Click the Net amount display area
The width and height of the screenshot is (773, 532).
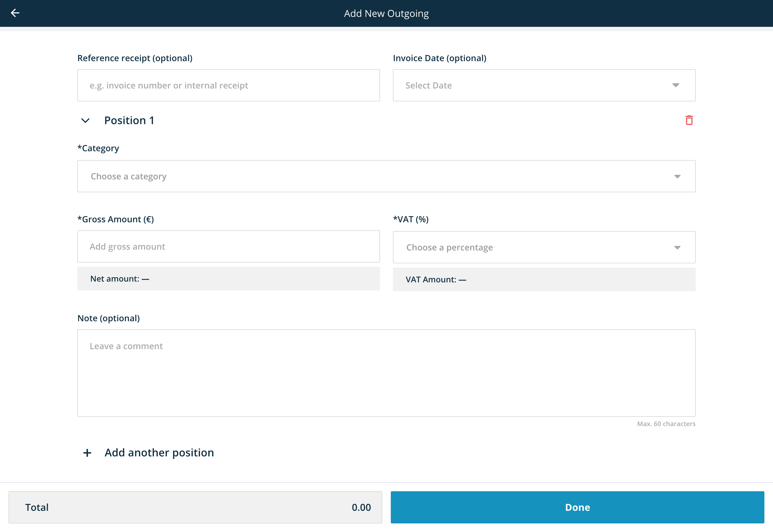pyautogui.click(x=228, y=279)
